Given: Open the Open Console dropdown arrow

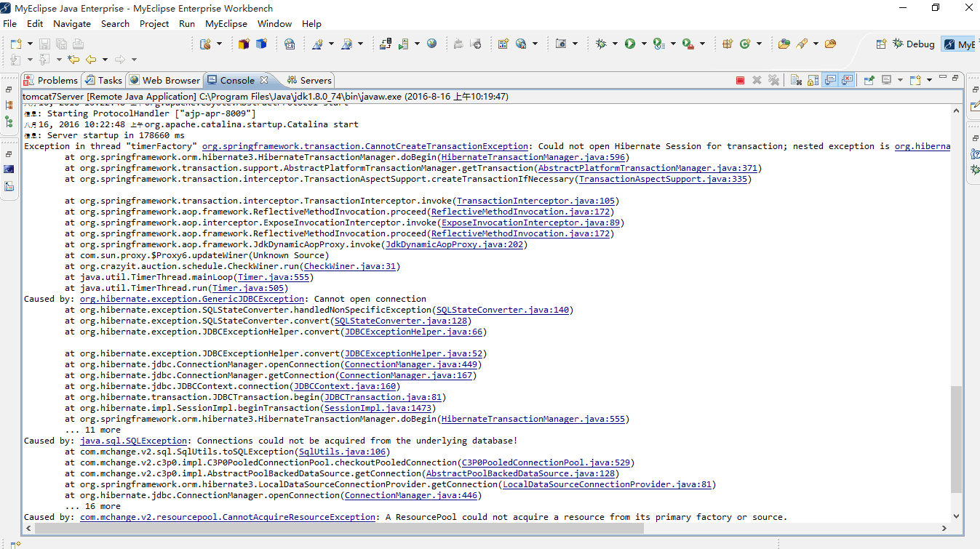Looking at the screenshot, I should click(929, 80).
